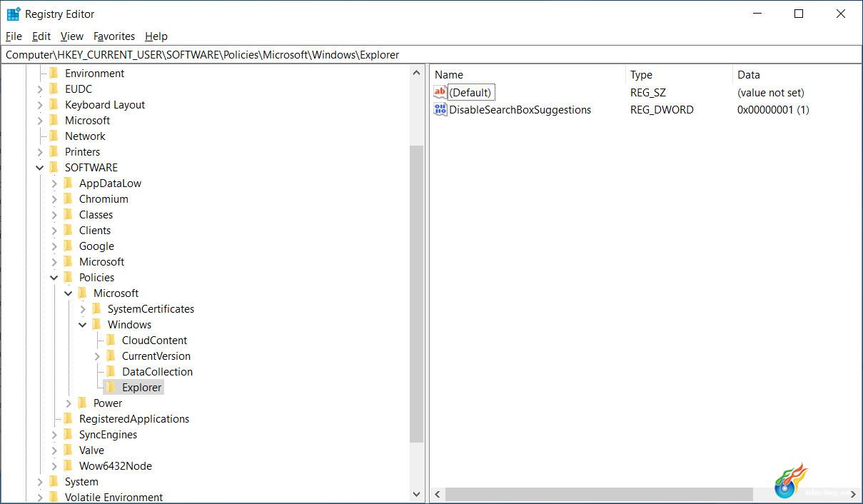Expand the AppDataLow key
Screen dimensions: 863x504
click(x=54, y=183)
